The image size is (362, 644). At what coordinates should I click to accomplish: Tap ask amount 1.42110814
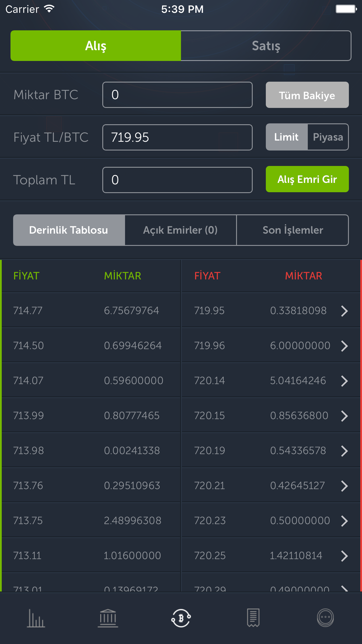point(296,556)
